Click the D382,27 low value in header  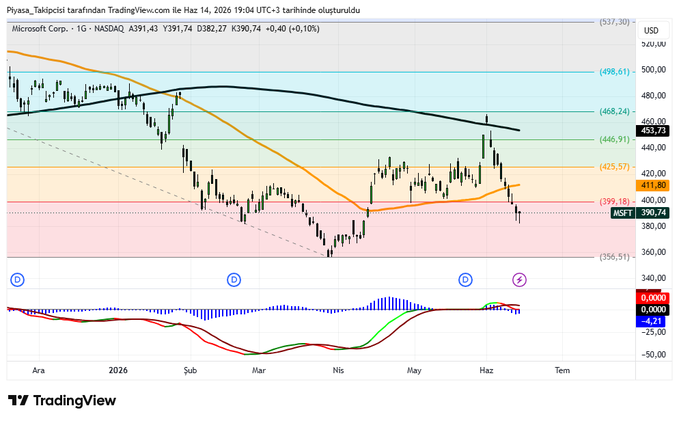[x=212, y=29]
